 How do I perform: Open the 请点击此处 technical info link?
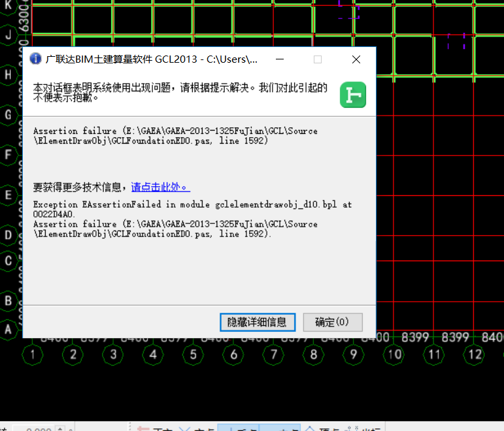pyautogui.click(x=160, y=187)
